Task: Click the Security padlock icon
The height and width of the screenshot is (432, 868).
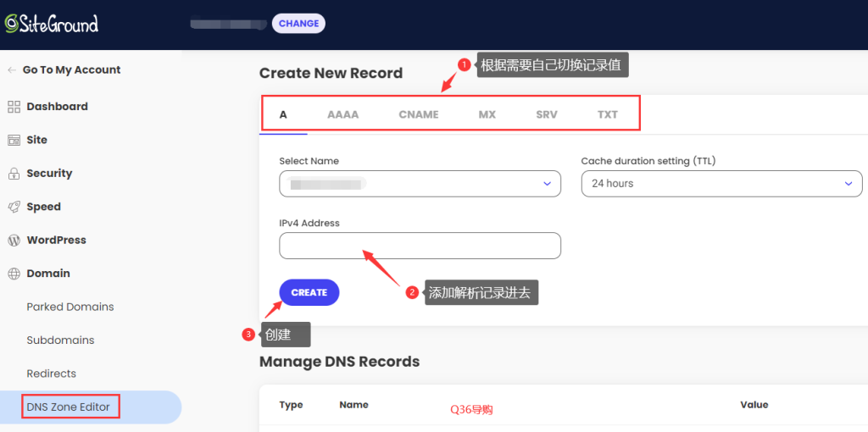Action: pos(14,174)
